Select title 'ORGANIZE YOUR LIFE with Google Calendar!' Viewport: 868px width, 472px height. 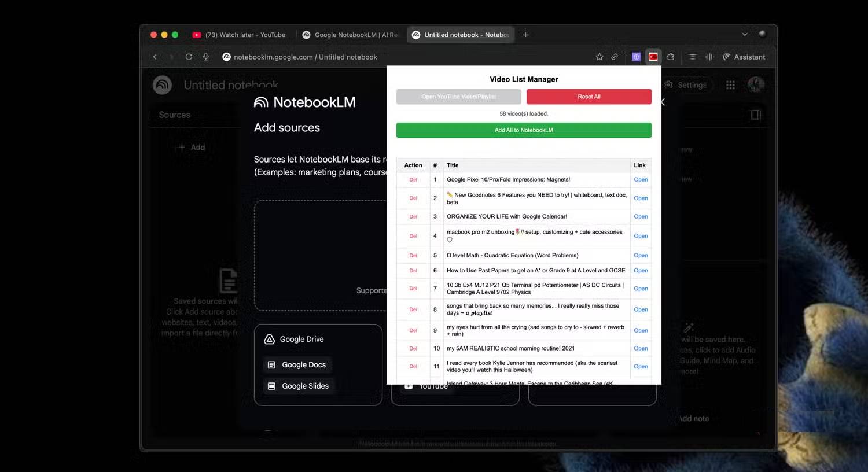(507, 217)
